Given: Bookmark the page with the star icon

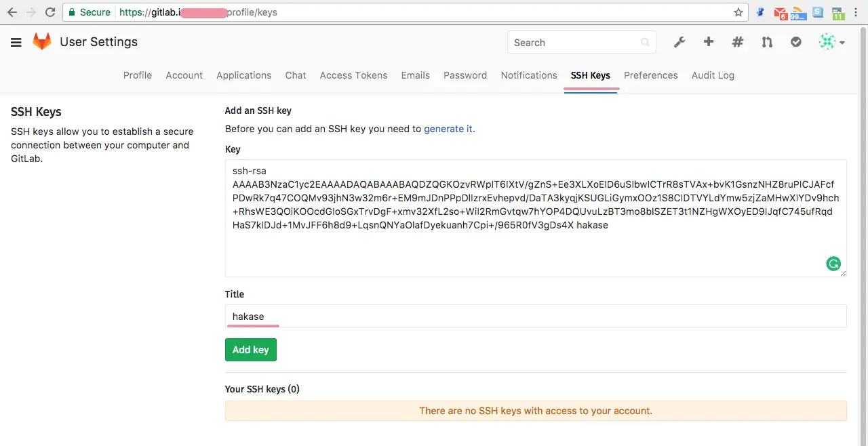Looking at the screenshot, I should (738, 12).
